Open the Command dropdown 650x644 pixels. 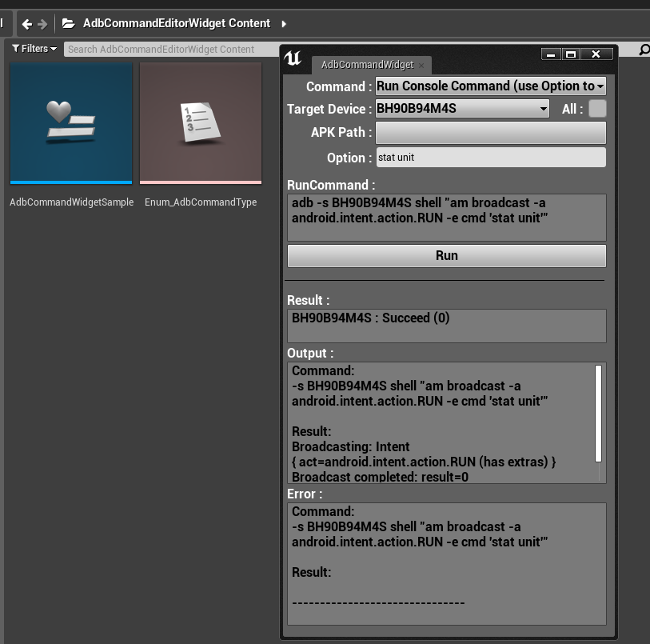tap(490, 86)
